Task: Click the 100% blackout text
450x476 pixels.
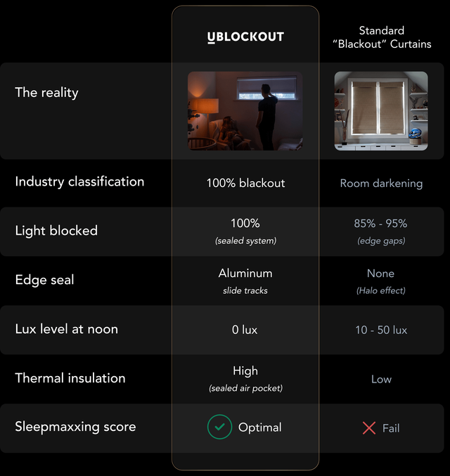Action: (x=245, y=183)
